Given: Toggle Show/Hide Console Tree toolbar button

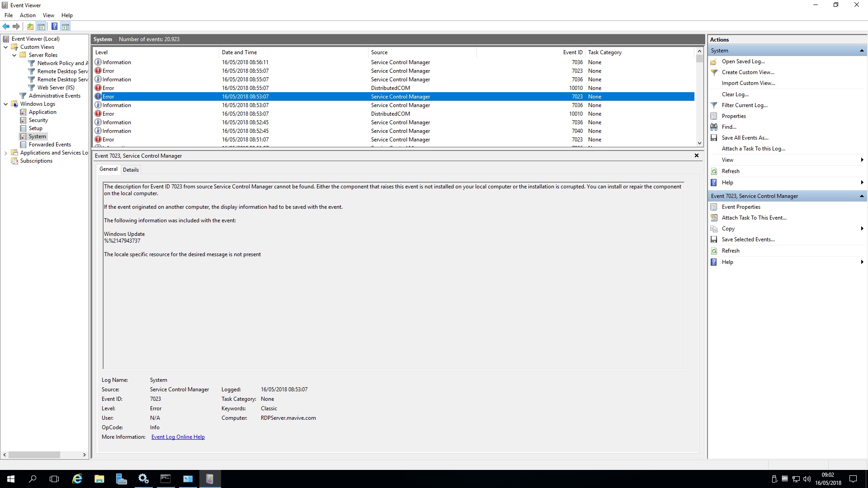Looking at the screenshot, I should (41, 26).
